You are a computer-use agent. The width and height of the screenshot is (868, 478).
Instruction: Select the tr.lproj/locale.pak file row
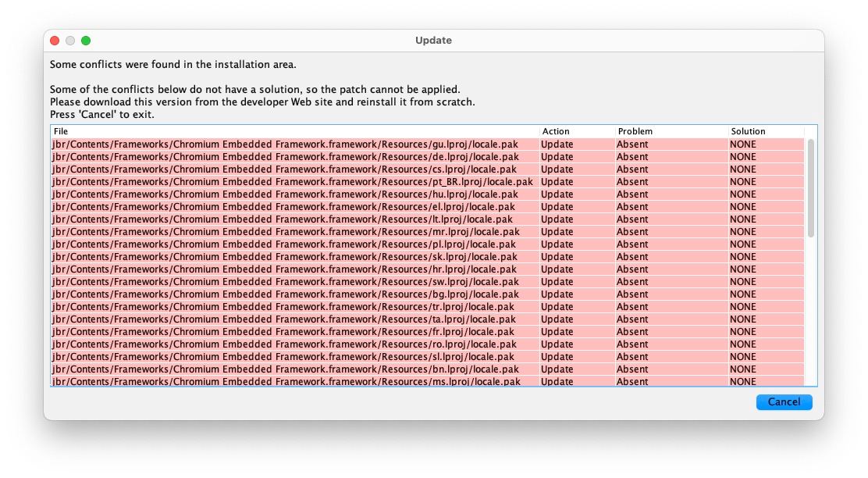click(x=427, y=307)
